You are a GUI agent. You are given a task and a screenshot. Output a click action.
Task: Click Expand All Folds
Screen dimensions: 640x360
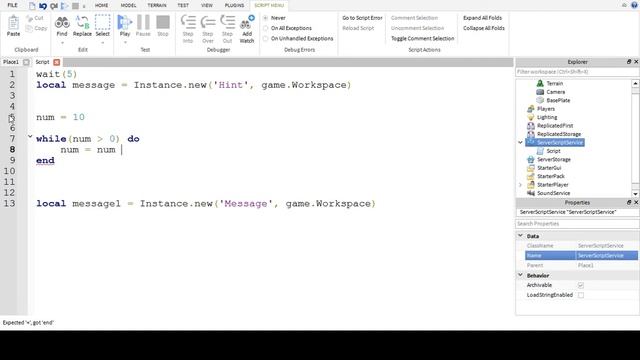[482, 18]
